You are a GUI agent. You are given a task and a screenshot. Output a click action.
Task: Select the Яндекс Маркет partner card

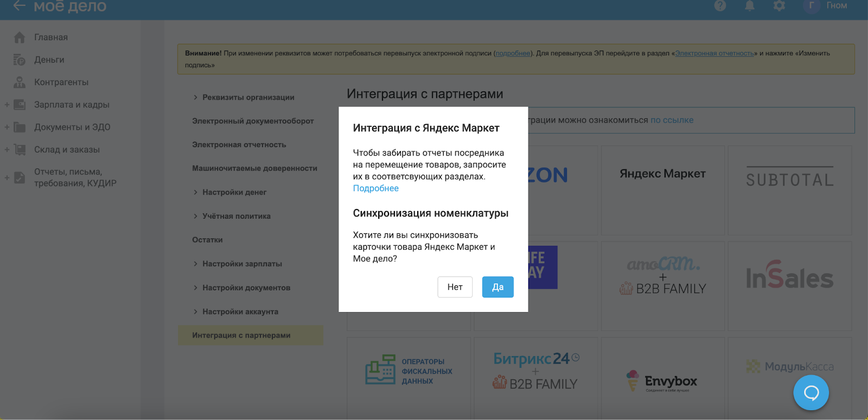663,190
